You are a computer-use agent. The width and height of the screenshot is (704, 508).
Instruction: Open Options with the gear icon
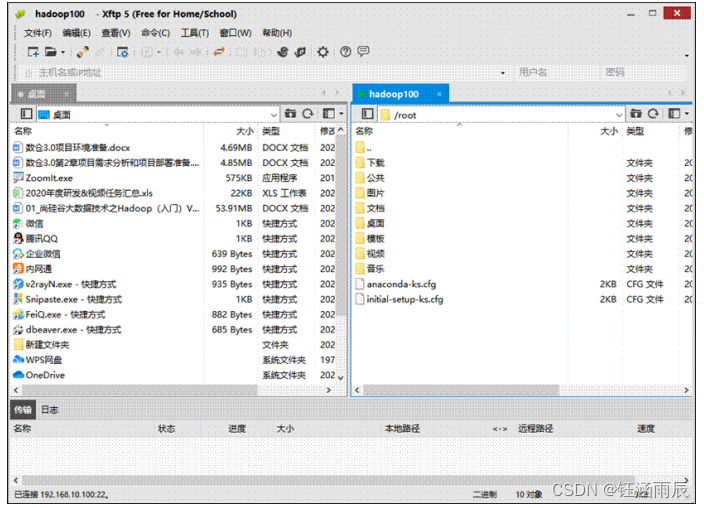point(323,52)
